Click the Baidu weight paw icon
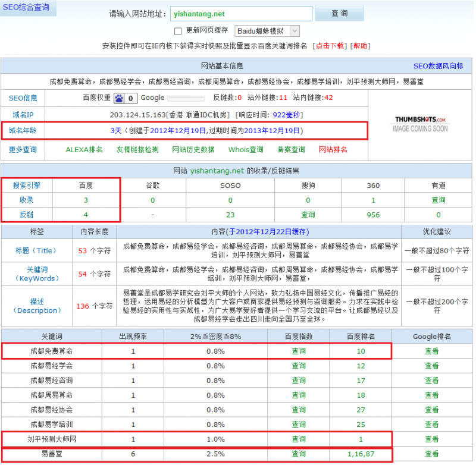The width and height of the screenshot is (476, 465). pos(118,98)
